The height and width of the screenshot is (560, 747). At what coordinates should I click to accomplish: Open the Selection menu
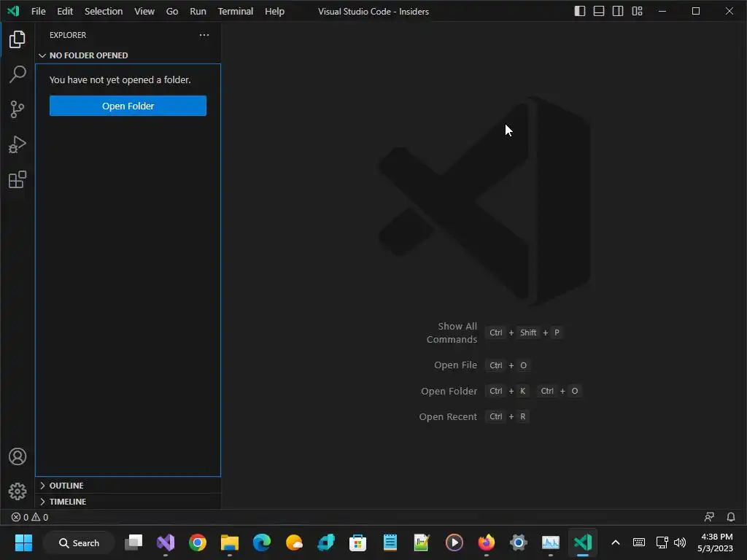point(104,11)
